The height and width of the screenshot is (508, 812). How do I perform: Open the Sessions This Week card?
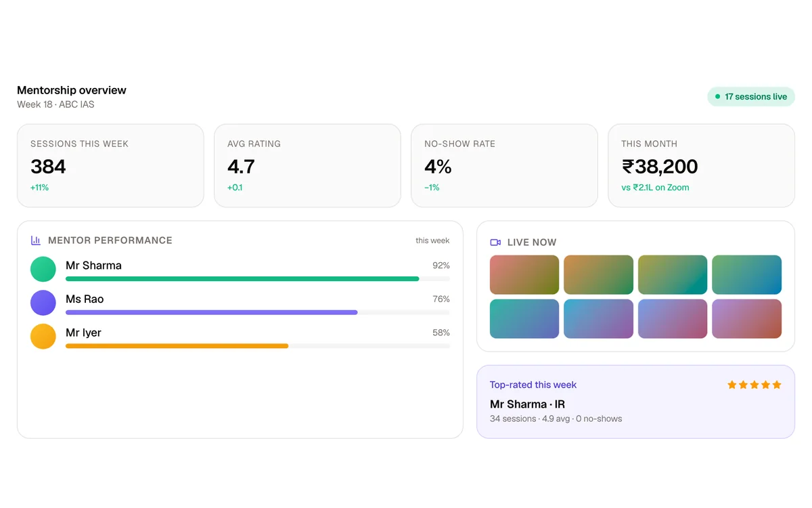(110, 165)
